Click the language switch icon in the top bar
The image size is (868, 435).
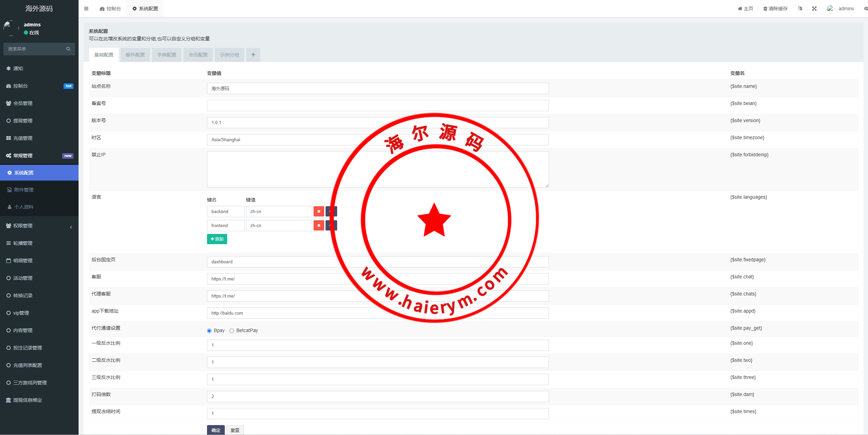(800, 9)
